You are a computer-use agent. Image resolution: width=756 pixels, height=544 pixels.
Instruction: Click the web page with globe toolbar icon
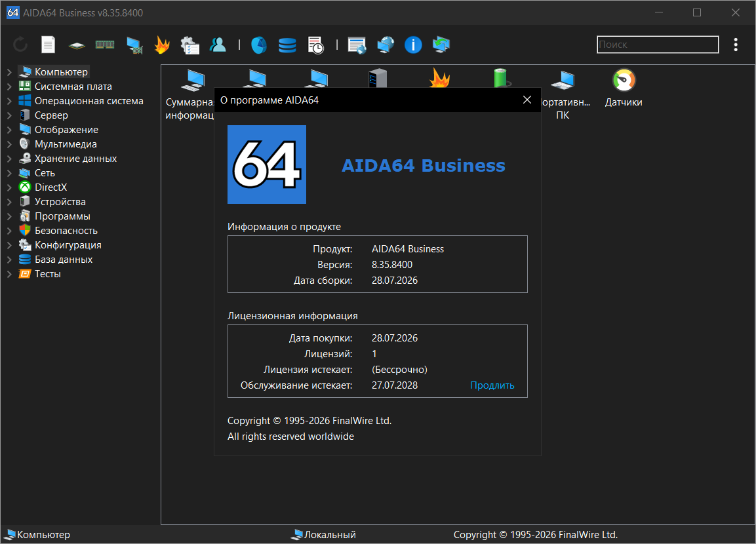357,45
